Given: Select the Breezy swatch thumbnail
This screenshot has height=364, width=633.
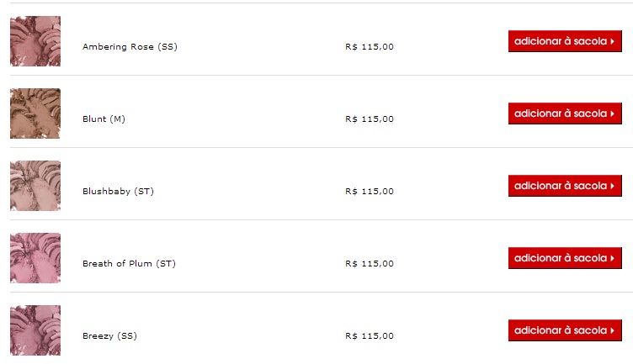Looking at the screenshot, I should click(35, 330).
